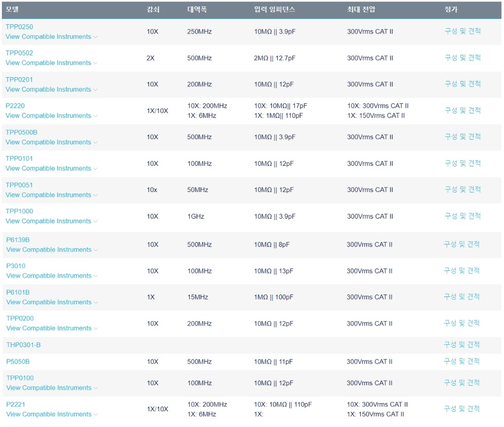Expand View Compatible Instruments under TPP0100
504x427 pixels.
coord(52,388)
